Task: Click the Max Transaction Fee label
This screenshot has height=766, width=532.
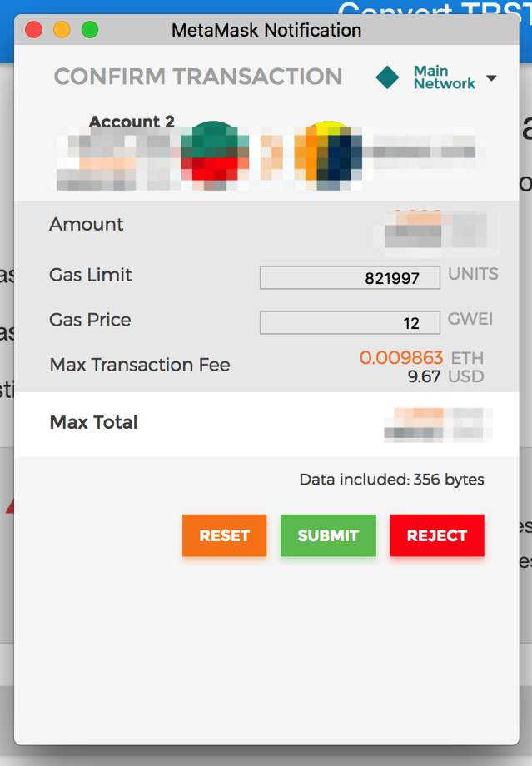Action: (x=140, y=365)
